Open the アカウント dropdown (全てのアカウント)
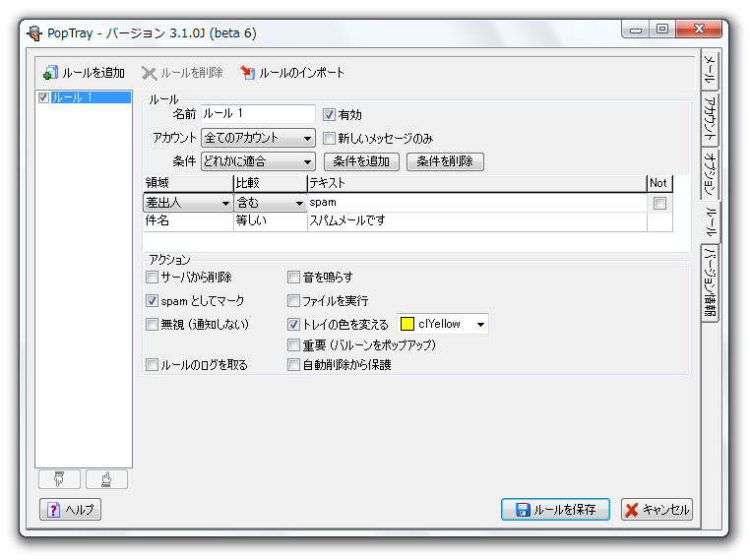The height and width of the screenshot is (560, 750). (258, 138)
